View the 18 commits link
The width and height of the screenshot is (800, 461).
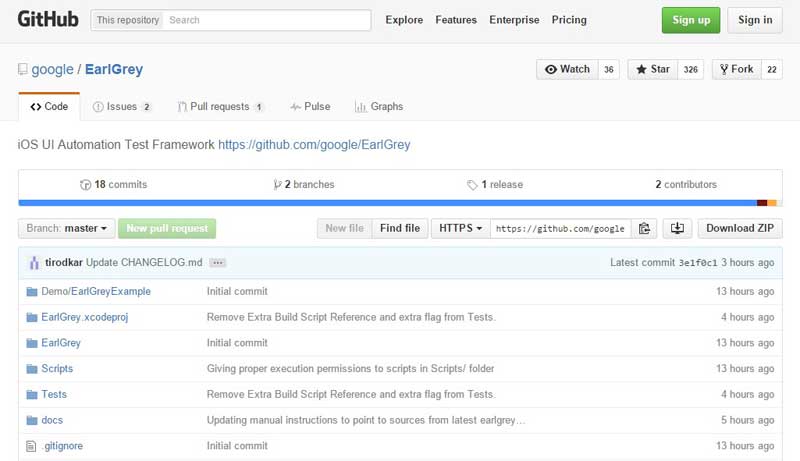pyautogui.click(x=114, y=185)
